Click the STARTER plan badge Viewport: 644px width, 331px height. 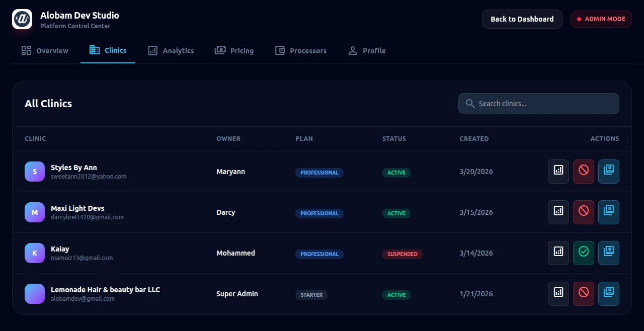(311, 295)
